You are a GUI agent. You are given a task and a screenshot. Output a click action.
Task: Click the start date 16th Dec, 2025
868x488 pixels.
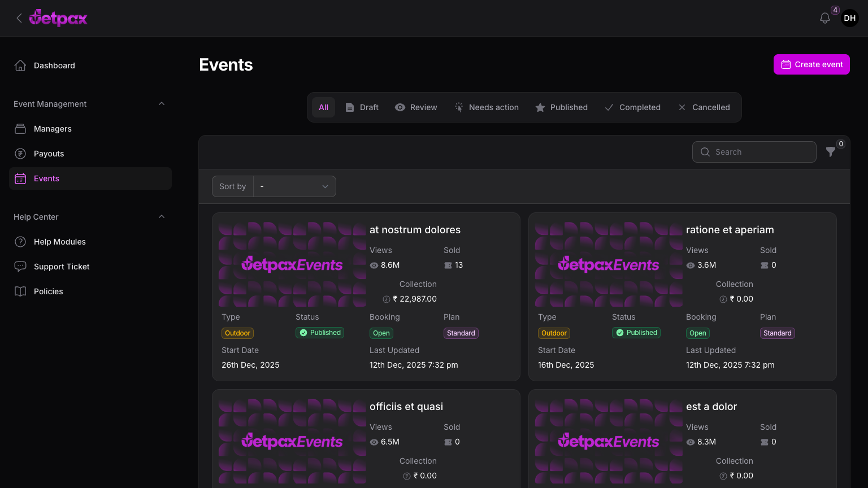pos(566,365)
